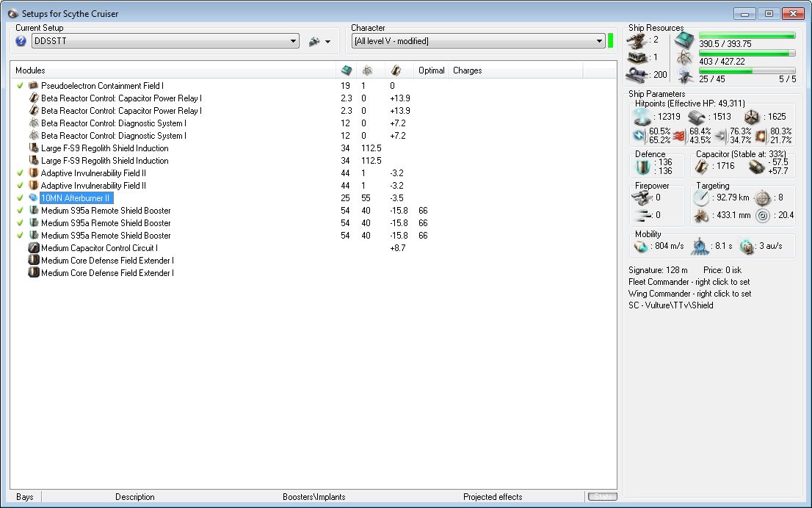Click the powergrid atom icon in Ship Resources
This screenshot has height=508, width=812.
[x=684, y=58]
